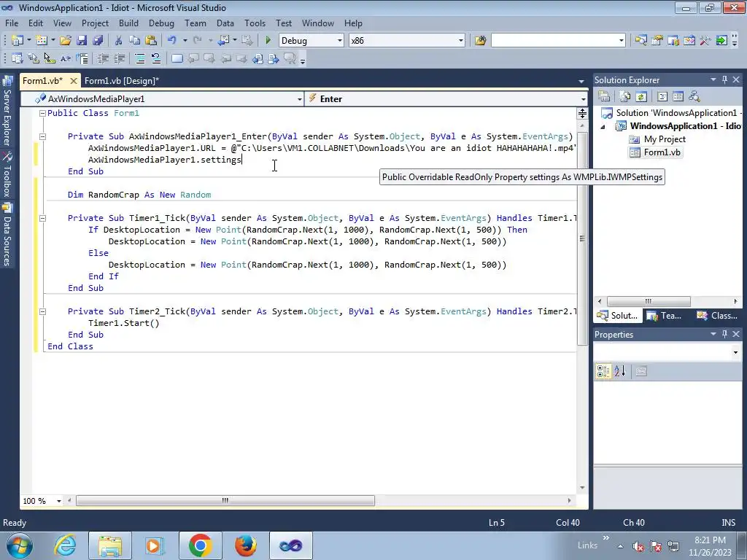747x560 pixels.
Task: Pin the Properties panel
Action: 724,334
